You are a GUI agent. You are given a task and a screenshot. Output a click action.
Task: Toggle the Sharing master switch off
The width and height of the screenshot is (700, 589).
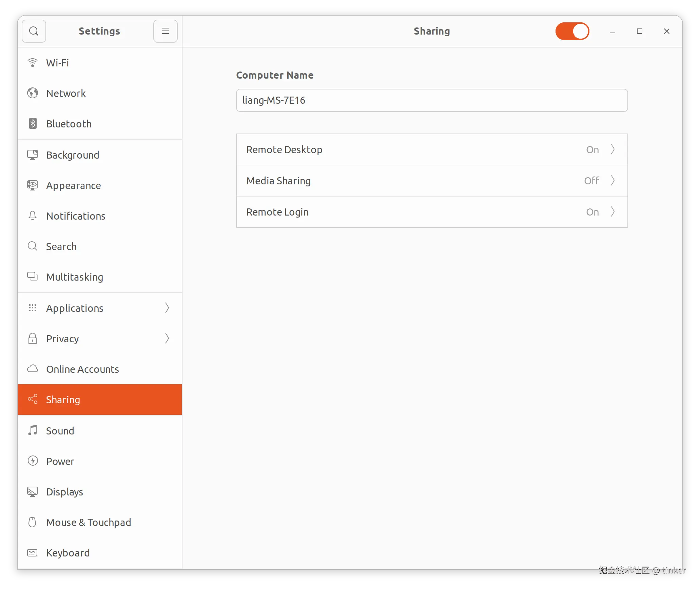tap(572, 31)
